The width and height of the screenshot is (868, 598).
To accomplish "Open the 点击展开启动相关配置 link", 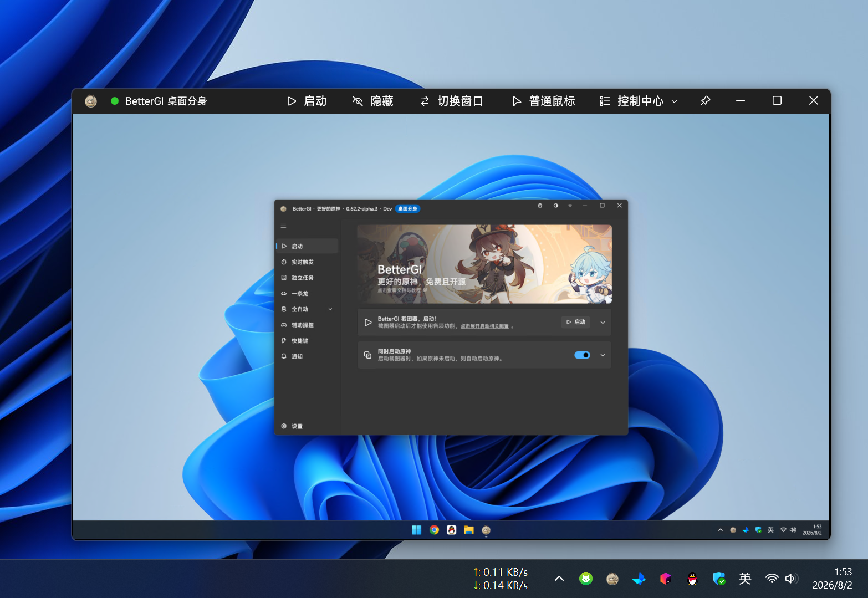I will (484, 326).
